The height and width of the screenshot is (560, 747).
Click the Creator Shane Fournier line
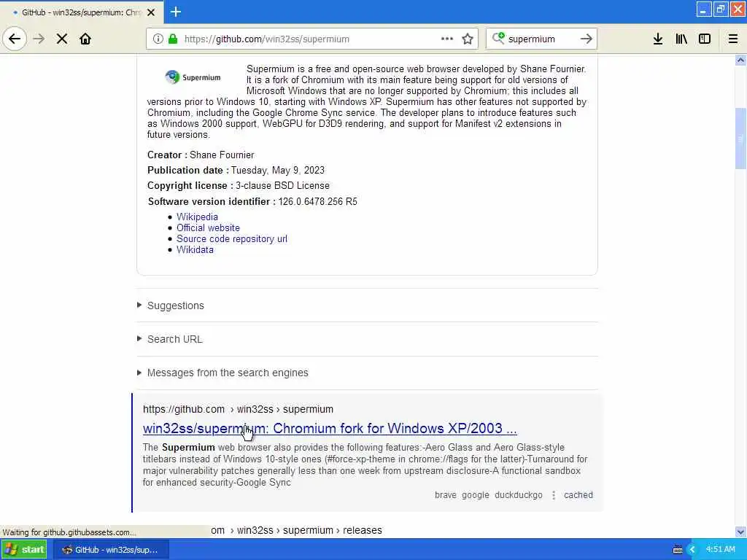point(201,155)
